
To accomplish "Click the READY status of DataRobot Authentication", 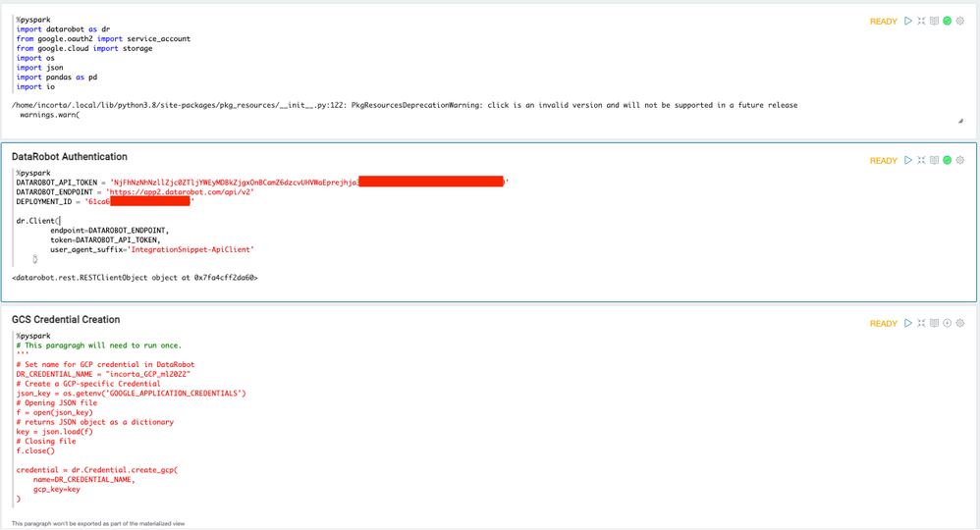I will [x=883, y=161].
